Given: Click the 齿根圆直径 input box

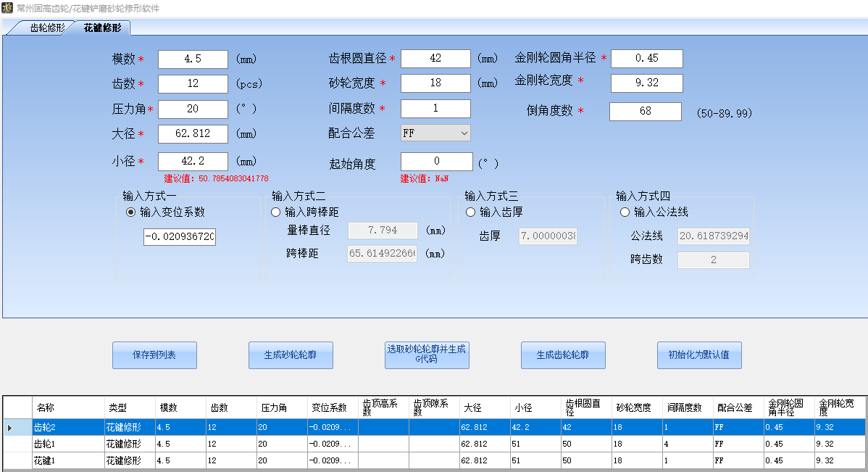Looking at the screenshot, I should (435, 59).
